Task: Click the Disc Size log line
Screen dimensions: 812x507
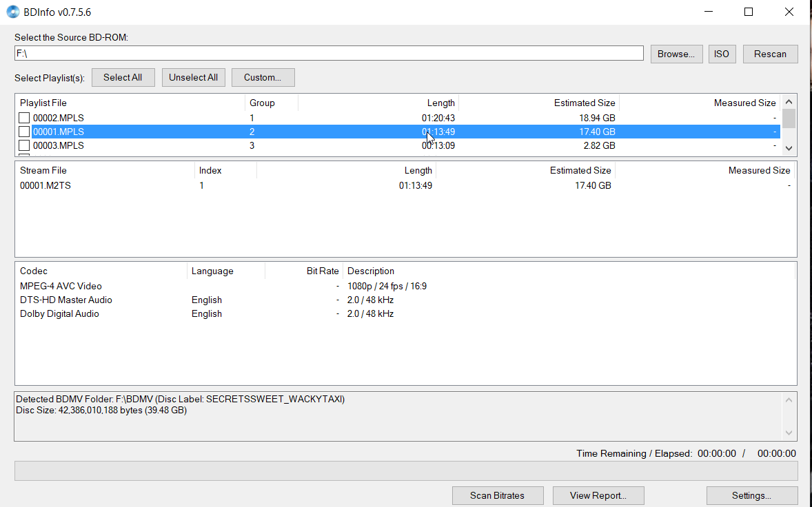Action: [101, 411]
